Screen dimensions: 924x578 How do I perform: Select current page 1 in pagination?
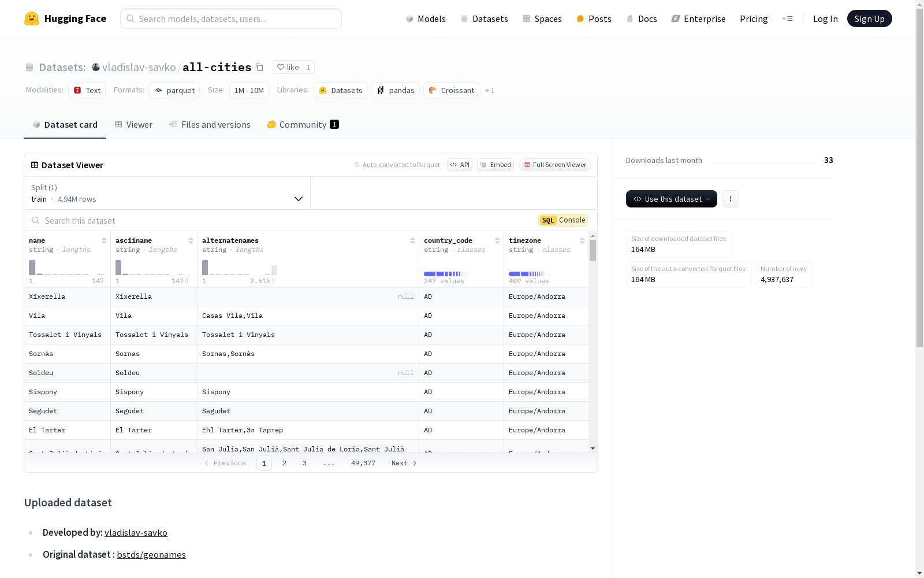(264, 463)
